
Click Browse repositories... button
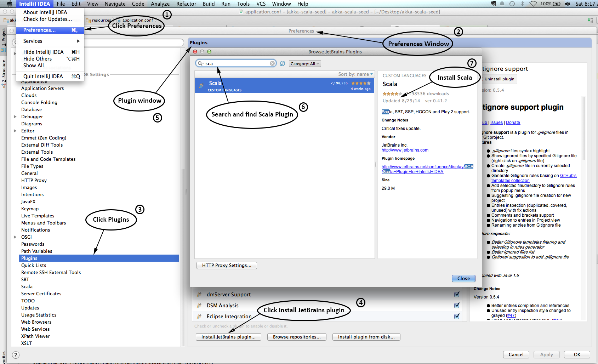point(297,337)
